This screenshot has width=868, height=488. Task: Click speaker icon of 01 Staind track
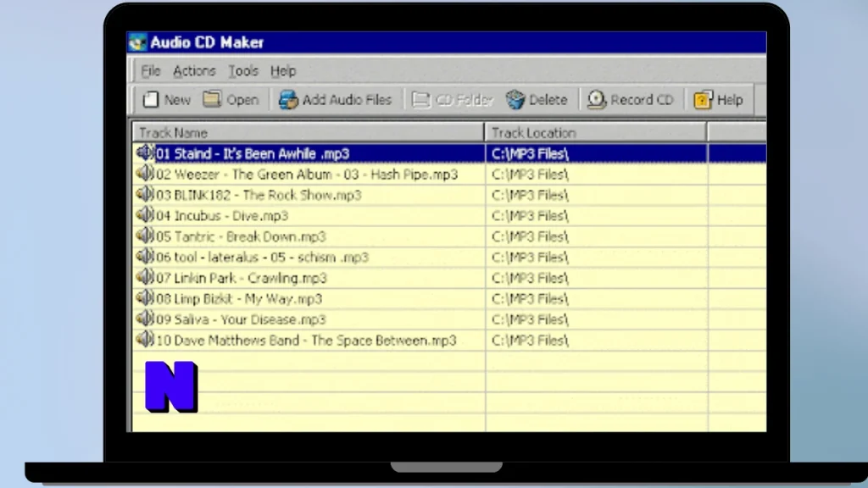[x=145, y=152]
